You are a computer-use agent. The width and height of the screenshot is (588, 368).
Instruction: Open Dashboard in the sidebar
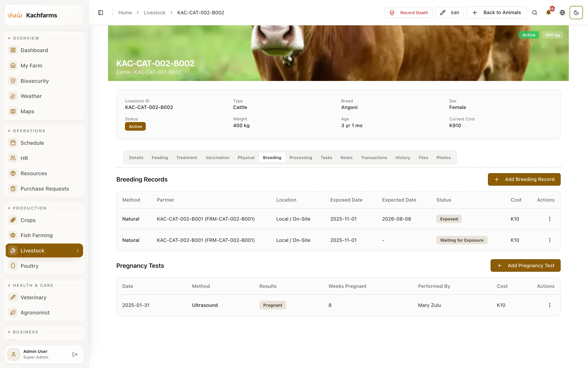[x=44, y=50]
